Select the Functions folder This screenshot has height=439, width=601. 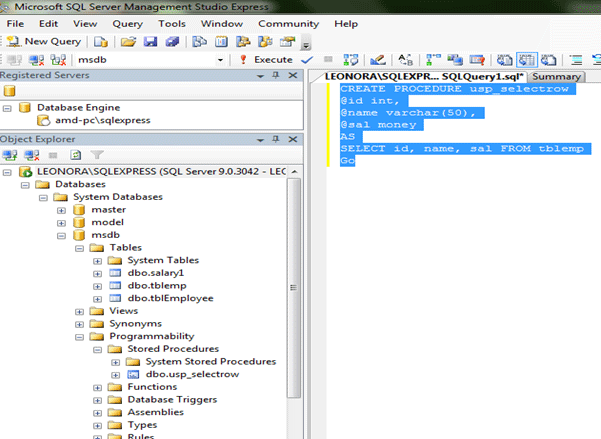[152, 387]
